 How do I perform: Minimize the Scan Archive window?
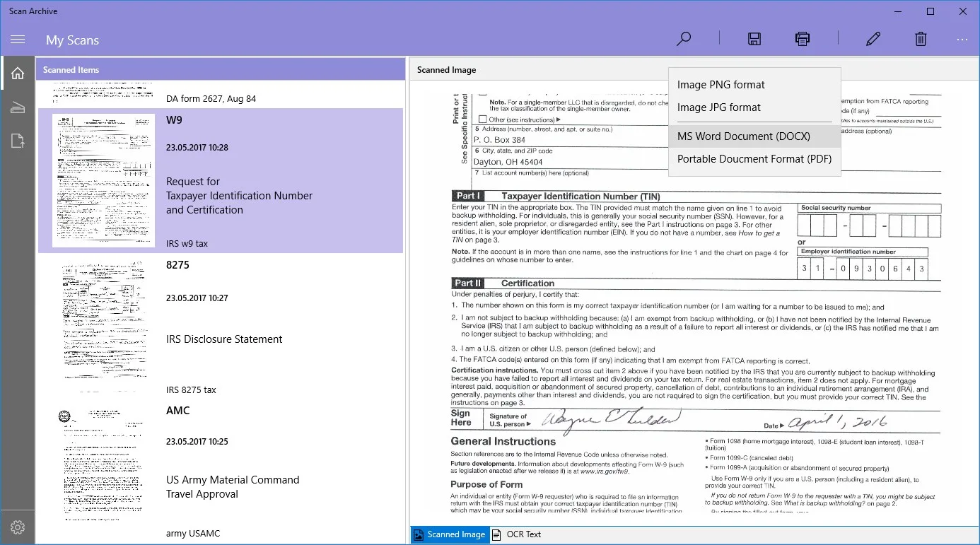click(898, 11)
